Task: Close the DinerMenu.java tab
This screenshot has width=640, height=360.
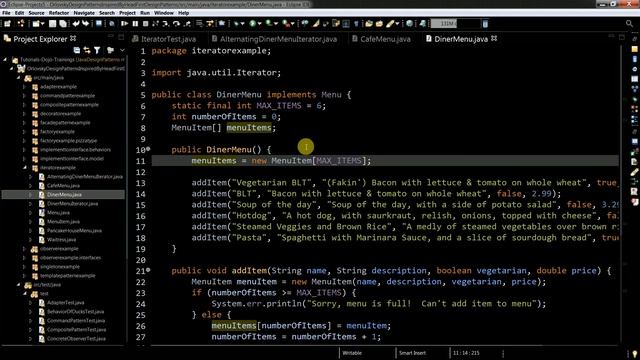Action: [494, 38]
